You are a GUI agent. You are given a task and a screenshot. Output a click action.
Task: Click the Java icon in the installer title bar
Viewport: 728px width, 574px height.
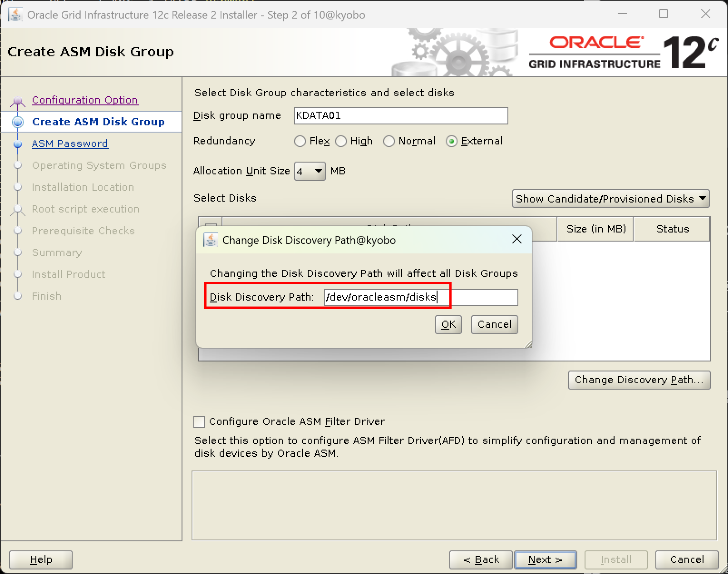click(x=15, y=15)
